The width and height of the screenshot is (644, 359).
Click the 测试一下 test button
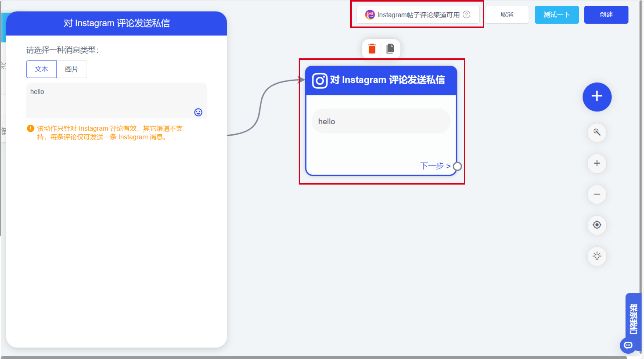point(557,15)
